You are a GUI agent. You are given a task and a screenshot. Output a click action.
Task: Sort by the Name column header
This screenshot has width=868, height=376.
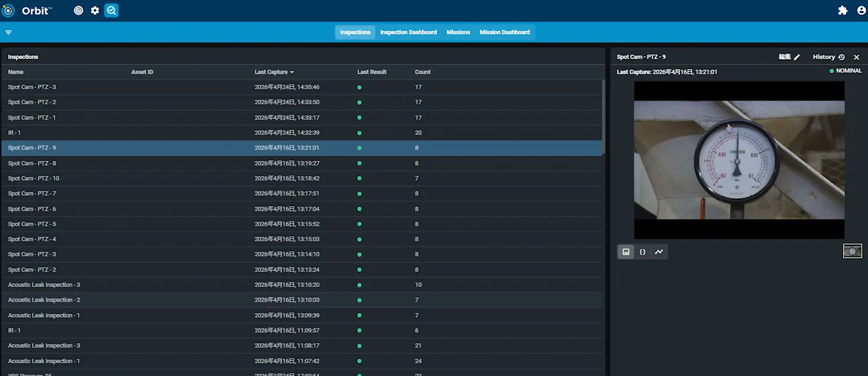click(x=16, y=72)
